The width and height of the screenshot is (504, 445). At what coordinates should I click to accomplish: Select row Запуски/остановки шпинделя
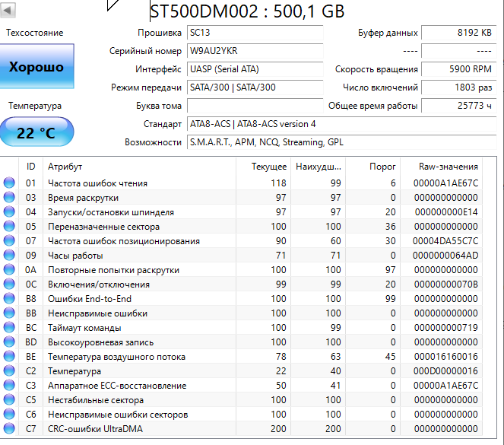[242, 212]
